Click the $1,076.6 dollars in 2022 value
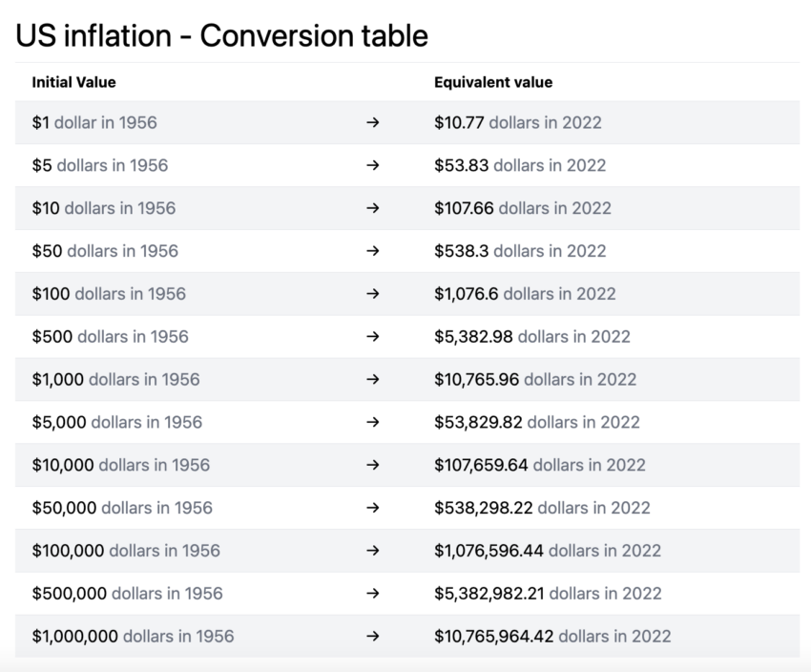Viewport: 811px width, 672px height. [525, 294]
